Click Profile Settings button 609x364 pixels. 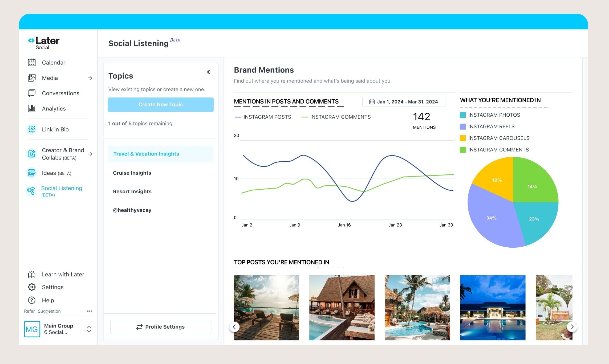(161, 327)
